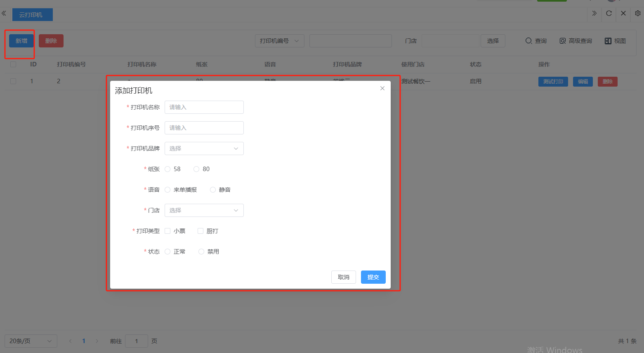Select the 静音 mute voice option

coord(213,190)
